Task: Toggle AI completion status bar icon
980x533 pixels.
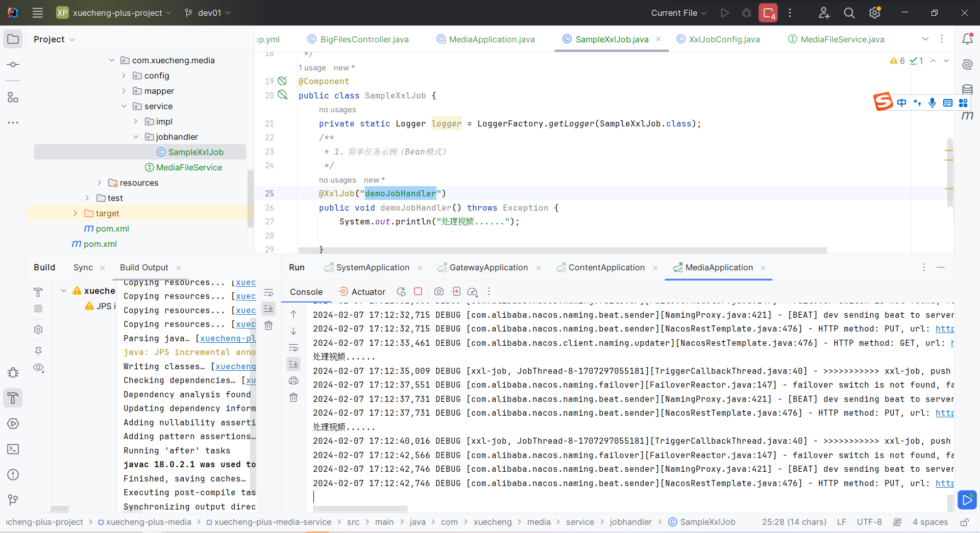Action: tap(897, 522)
